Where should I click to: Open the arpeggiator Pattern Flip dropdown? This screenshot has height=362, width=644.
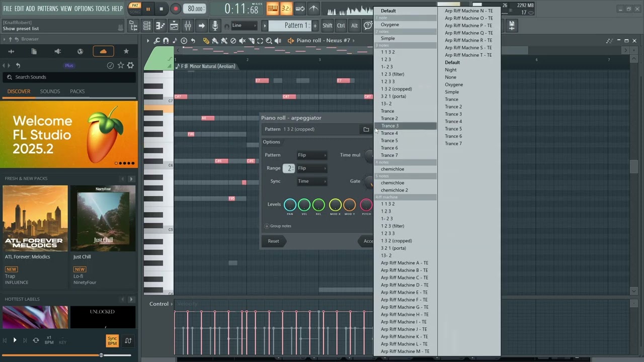click(311, 155)
